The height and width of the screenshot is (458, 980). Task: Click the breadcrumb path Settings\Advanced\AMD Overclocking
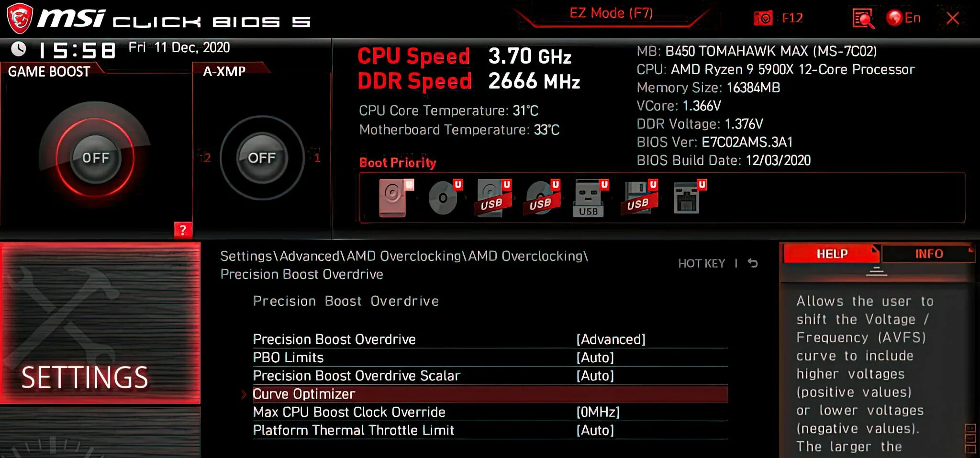[x=404, y=256]
